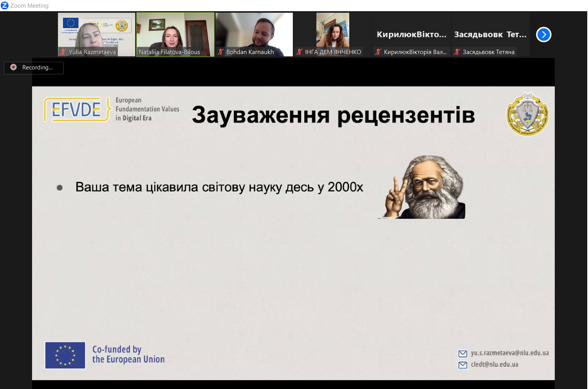Click the university emblem in slide corner

pyautogui.click(x=527, y=114)
